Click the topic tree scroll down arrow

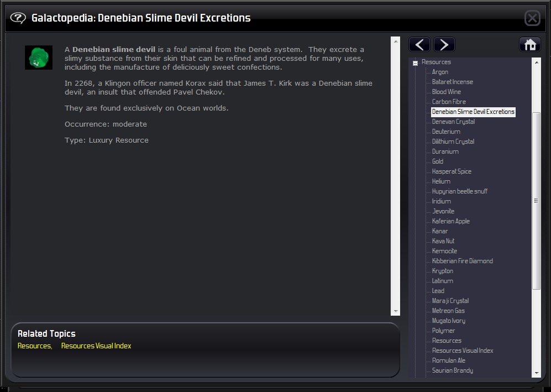536,373
